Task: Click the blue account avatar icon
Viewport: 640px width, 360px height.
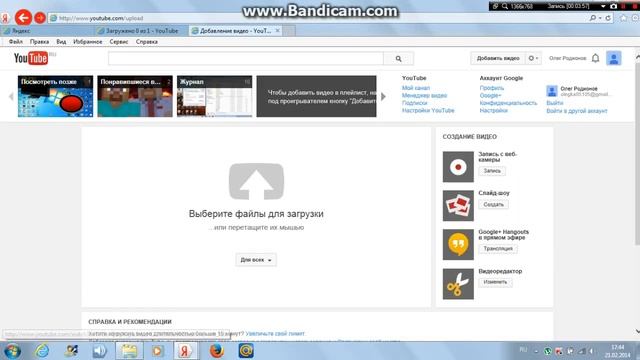Action: [x=613, y=58]
